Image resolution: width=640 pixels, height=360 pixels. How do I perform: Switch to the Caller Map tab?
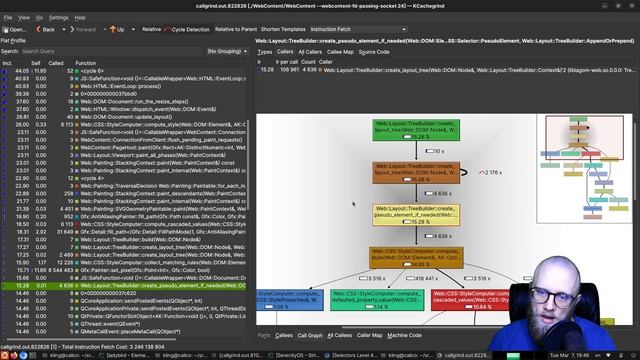[x=369, y=336]
